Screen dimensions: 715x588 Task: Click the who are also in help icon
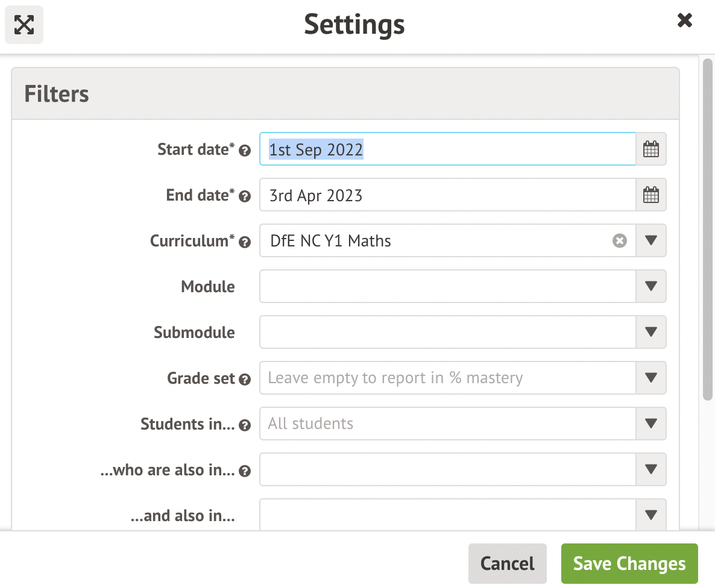245,471
